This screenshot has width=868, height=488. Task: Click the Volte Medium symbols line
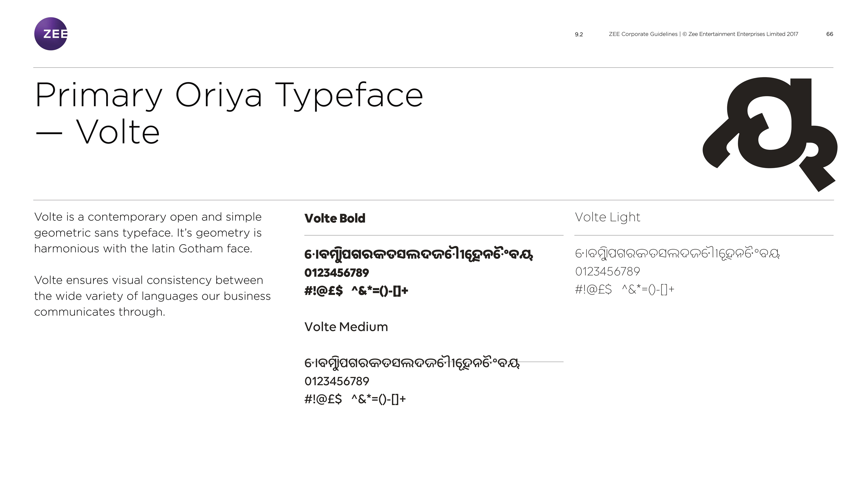click(x=355, y=399)
